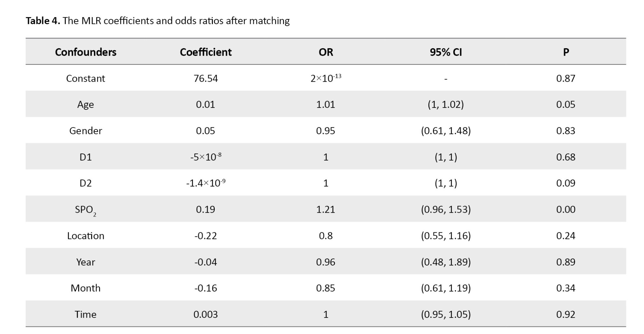The image size is (644, 334).
Task: Click the Coefficient column header
Action: 205,52
